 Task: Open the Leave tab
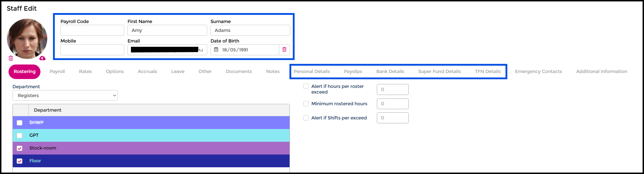(x=178, y=72)
